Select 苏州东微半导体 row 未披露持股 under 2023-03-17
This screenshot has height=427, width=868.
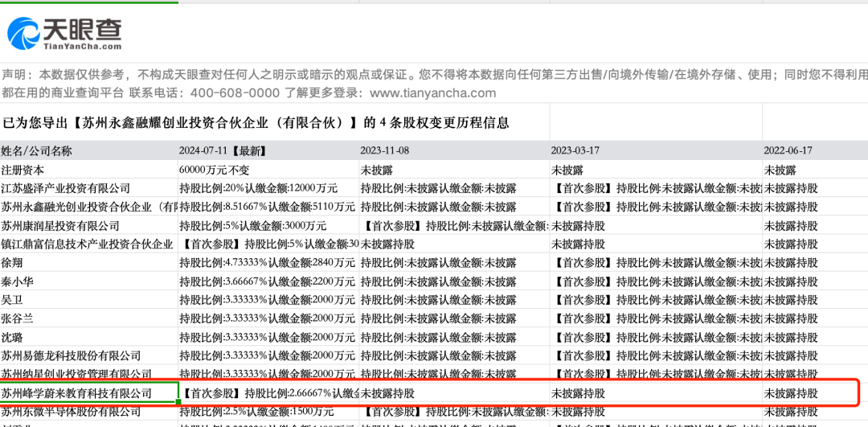656,412
